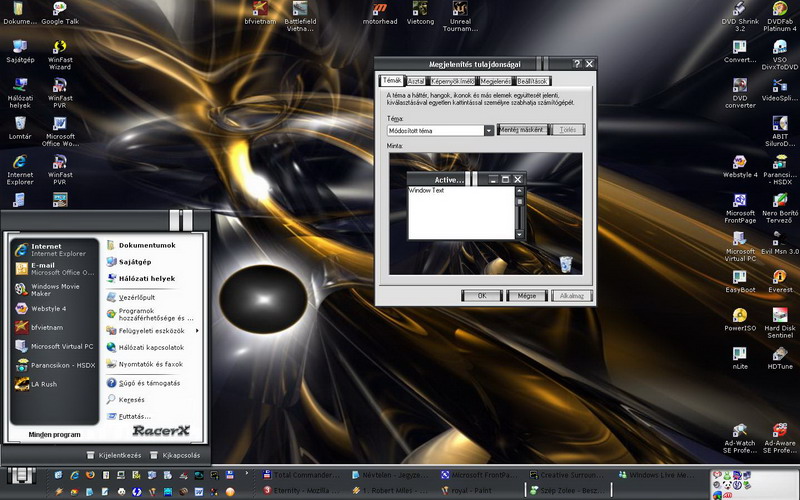The image size is (800, 500).
Task: Expand the Téma dropdown list
Action: click(x=489, y=131)
